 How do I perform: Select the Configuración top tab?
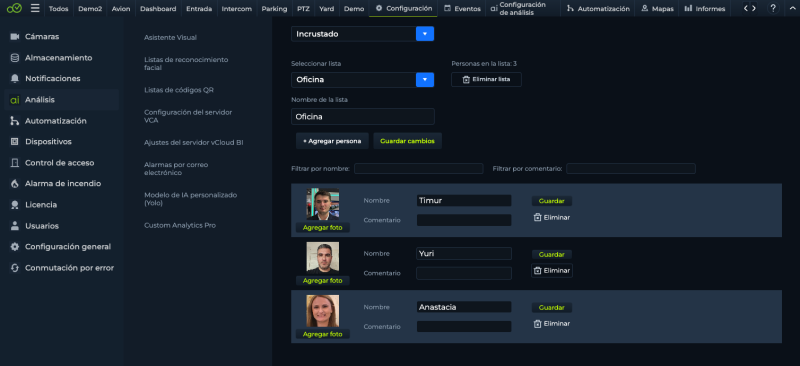pos(404,9)
